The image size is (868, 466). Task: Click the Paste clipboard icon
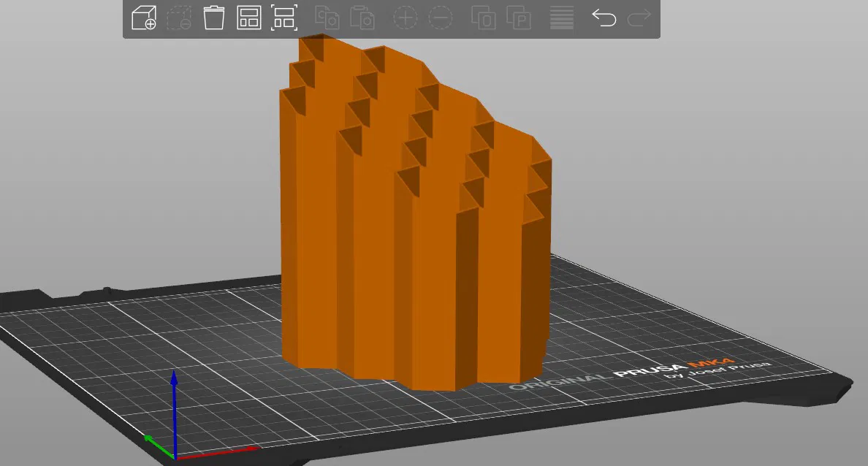click(362, 18)
